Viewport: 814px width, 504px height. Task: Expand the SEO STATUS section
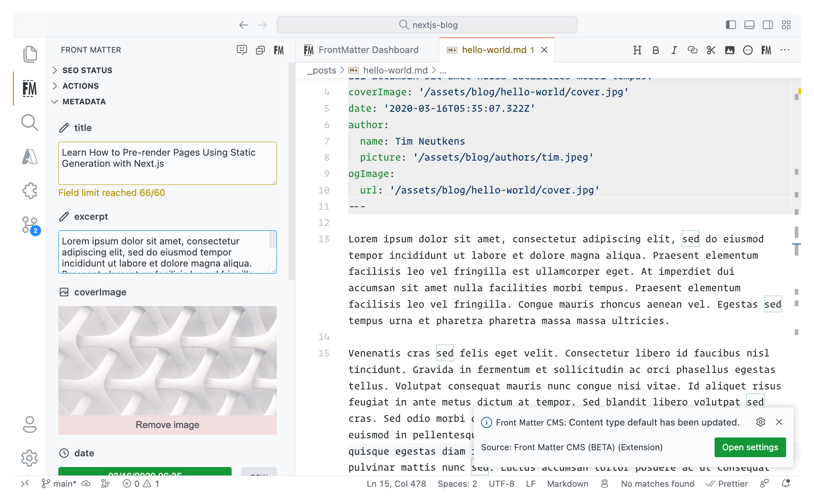87,70
